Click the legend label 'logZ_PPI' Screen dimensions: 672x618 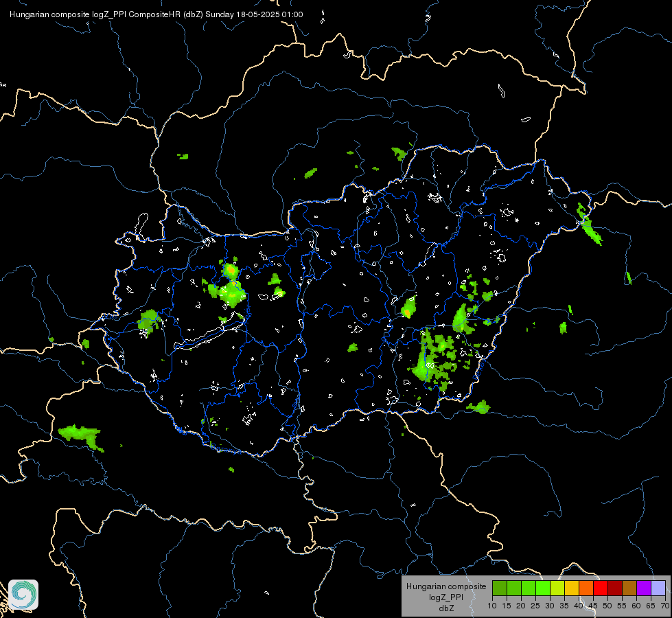click(446, 597)
